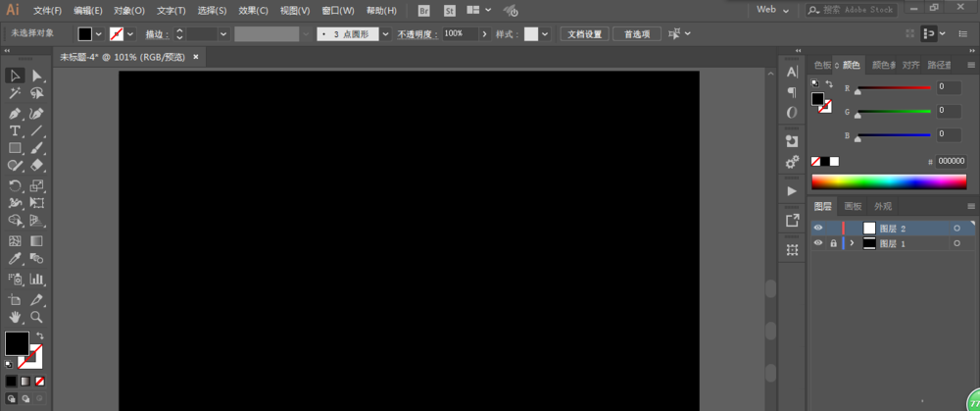Open the 文件(F) menu
Screen dimensions: 980x411
pos(47,11)
